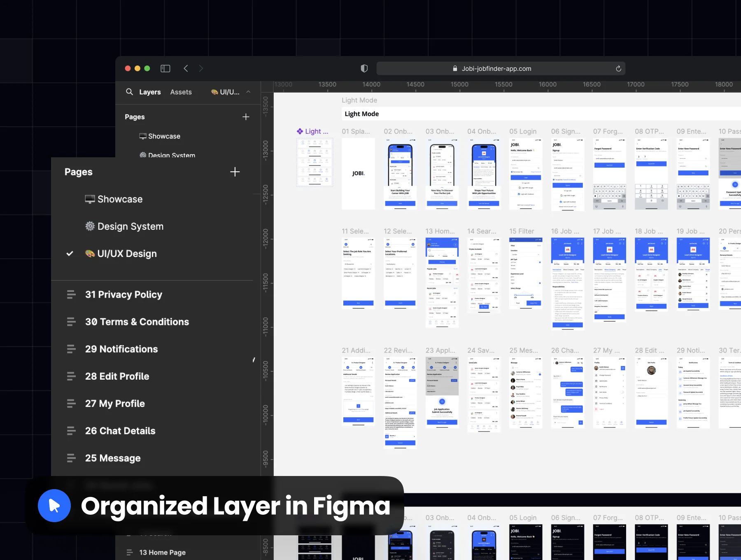Click the frame icon beside 29 Notifications
The width and height of the screenshot is (741, 560).
tap(71, 349)
